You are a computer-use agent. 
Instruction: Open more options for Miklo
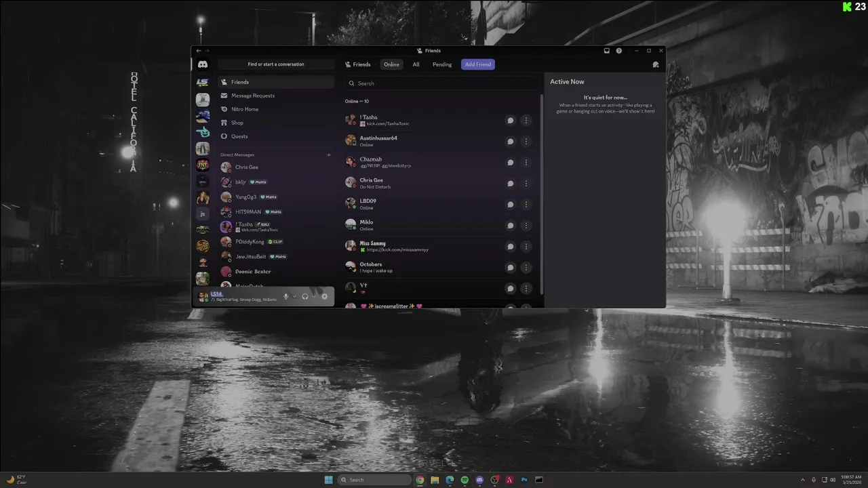(x=526, y=226)
